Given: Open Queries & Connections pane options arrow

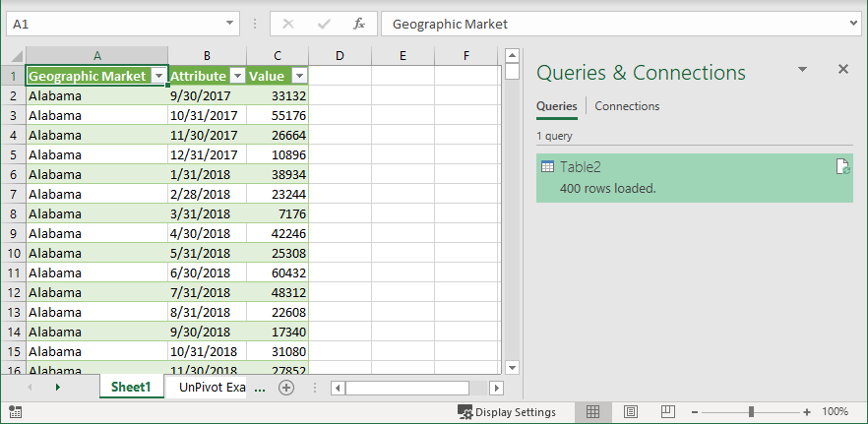Looking at the screenshot, I should pos(802,69).
